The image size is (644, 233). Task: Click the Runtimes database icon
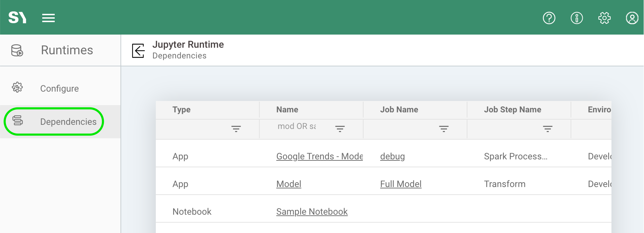pos(17,50)
